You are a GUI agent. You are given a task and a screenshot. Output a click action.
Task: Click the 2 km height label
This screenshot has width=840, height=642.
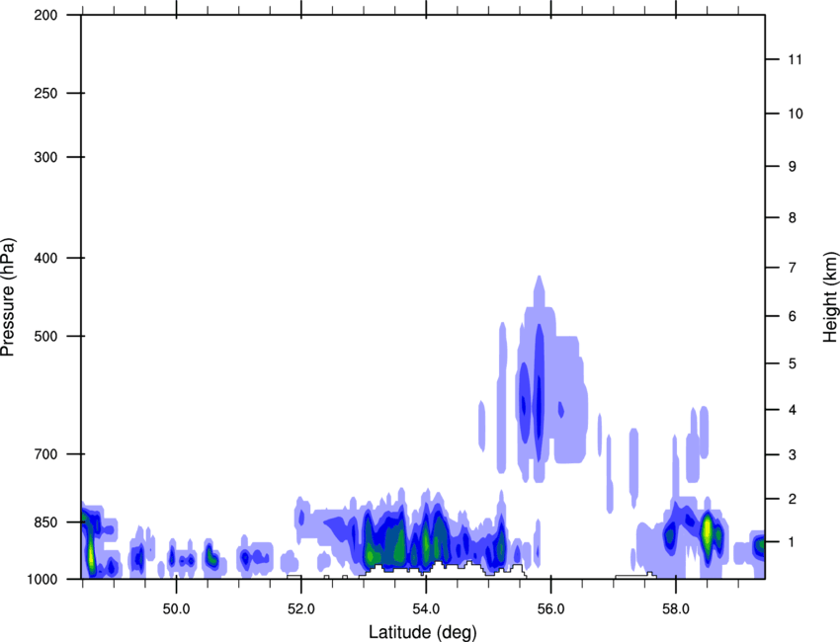coord(793,499)
